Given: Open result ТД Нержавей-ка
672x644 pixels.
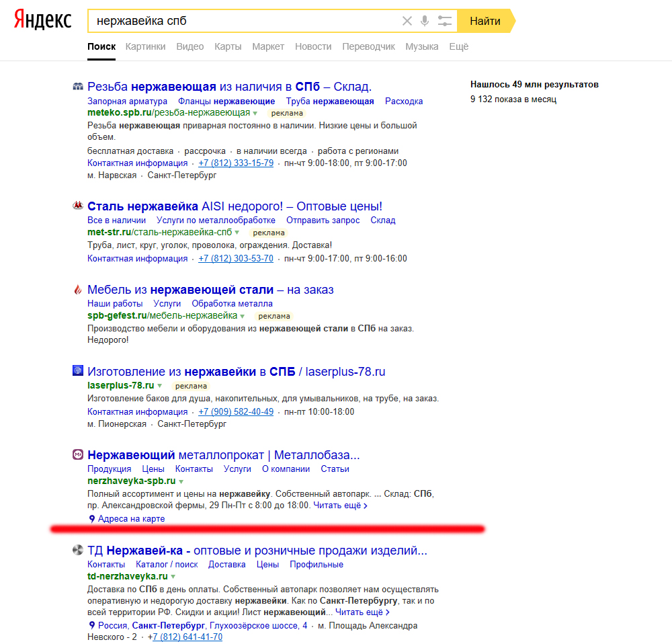Looking at the screenshot, I should coord(257,550).
